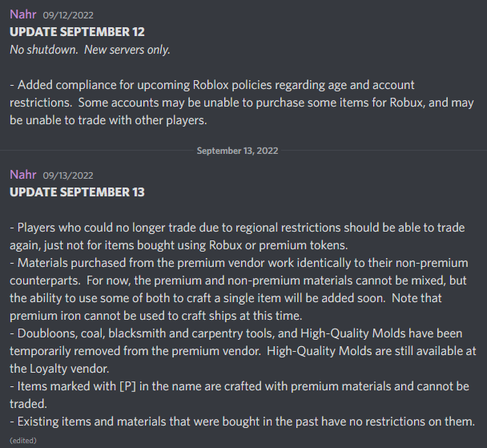Click the 'Items marked with [P]' line
The width and height of the screenshot is (487, 448).
tap(239, 386)
